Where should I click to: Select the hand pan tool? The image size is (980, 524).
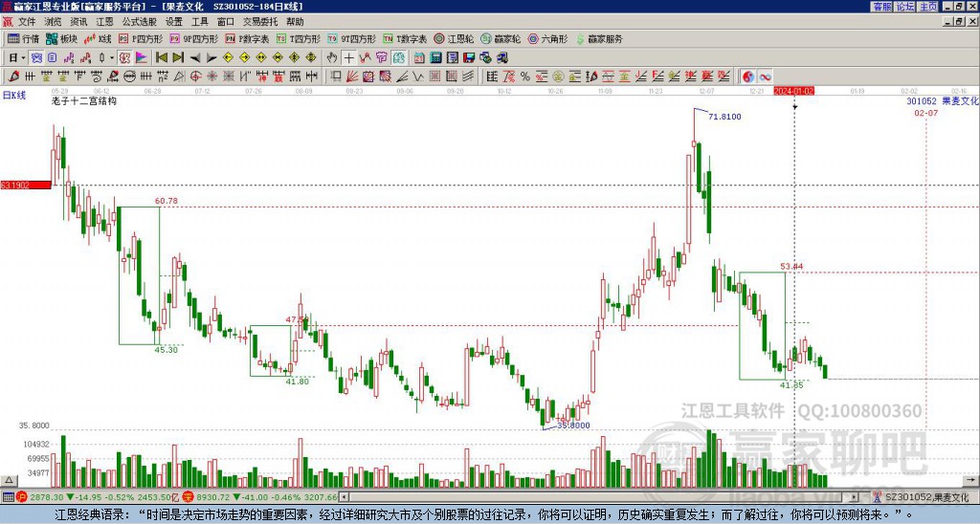(331, 58)
